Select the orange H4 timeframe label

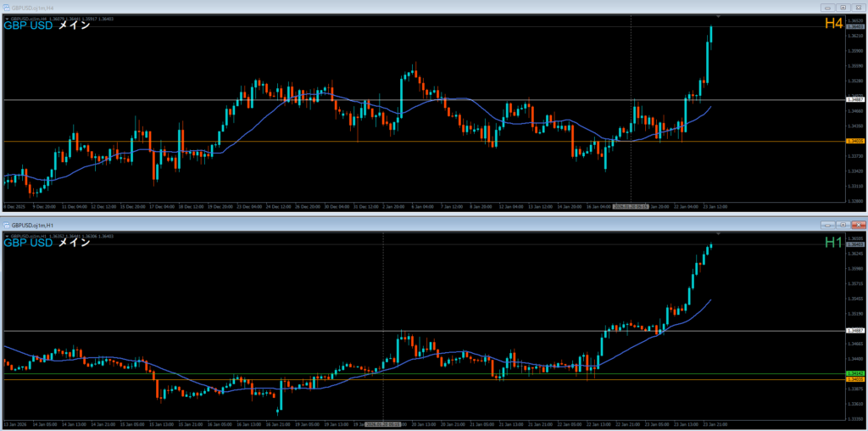tap(833, 25)
